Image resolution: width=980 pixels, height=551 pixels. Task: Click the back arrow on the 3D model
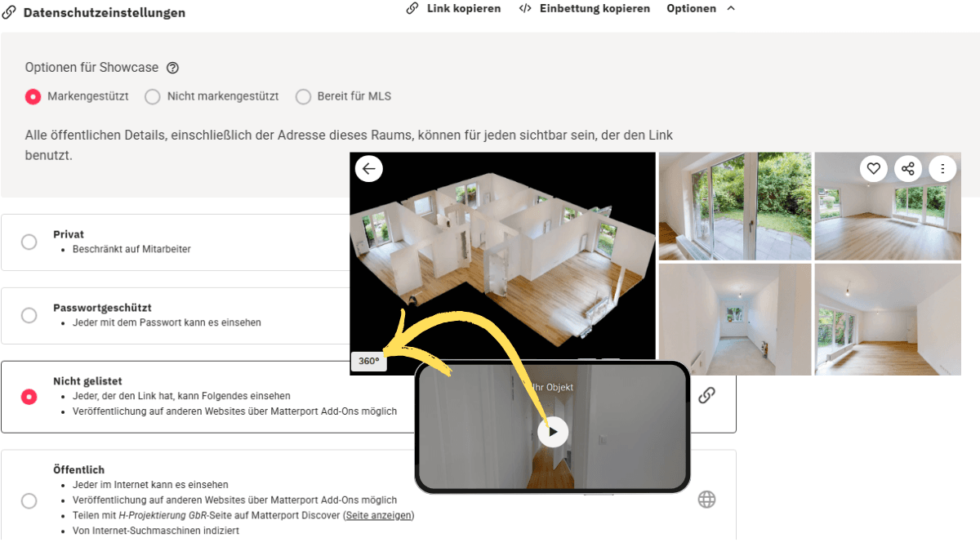tap(369, 168)
